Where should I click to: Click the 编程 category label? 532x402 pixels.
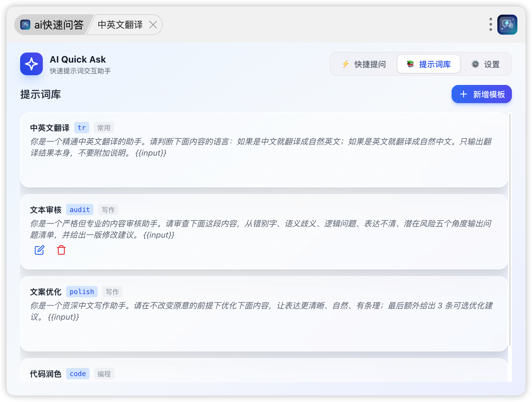(x=104, y=374)
